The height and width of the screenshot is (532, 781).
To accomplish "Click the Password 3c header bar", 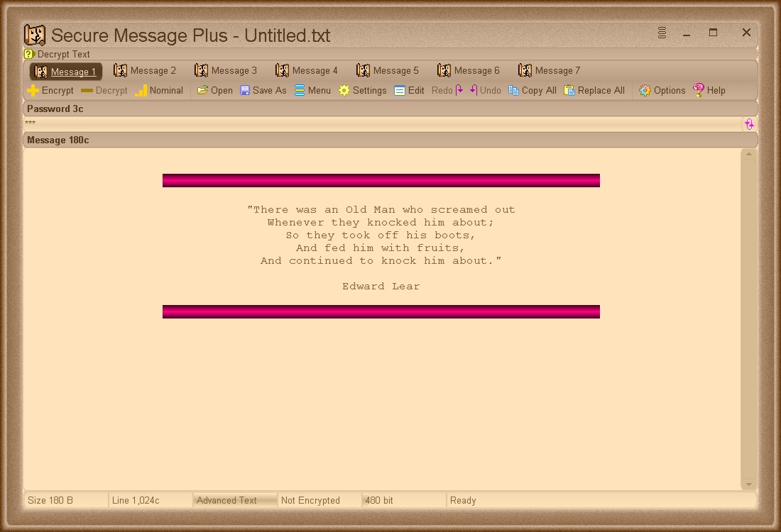I will [390, 109].
